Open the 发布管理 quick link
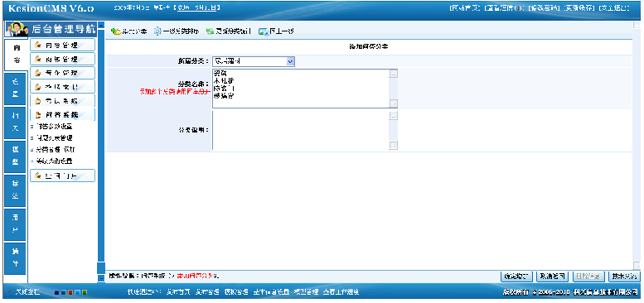The height and width of the screenshot is (303, 644). click(207, 292)
